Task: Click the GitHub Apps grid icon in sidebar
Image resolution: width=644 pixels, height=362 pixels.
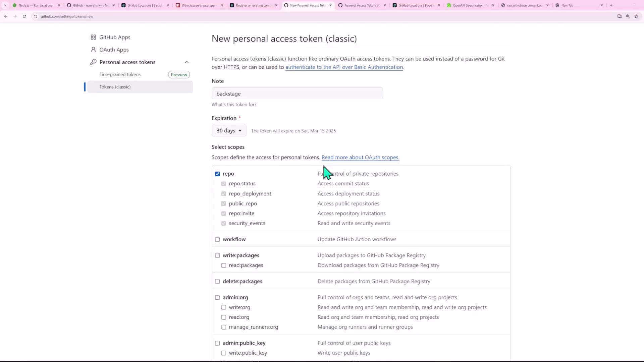Action: tap(93, 37)
